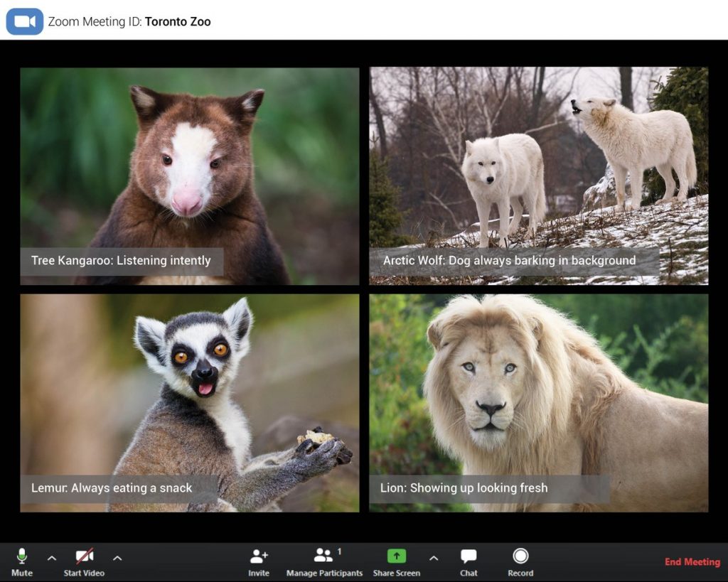Select the Lion video tile
The width and height of the screenshot is (728, 582).
(538, 391)
